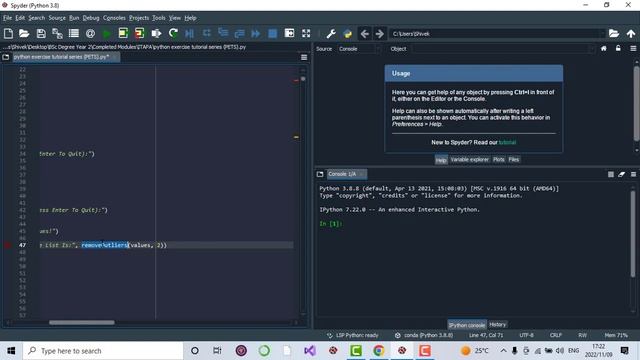Image resolution: width=640 pixels, height=360 pixels.
Task: Open the Search menu
Action: coord(36,18)
